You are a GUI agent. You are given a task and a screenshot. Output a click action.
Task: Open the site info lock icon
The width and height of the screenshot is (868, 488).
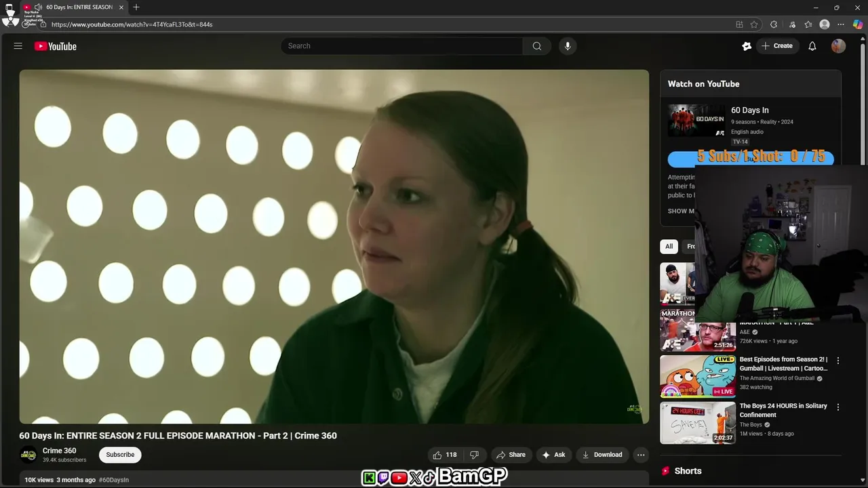coord(43,24)
